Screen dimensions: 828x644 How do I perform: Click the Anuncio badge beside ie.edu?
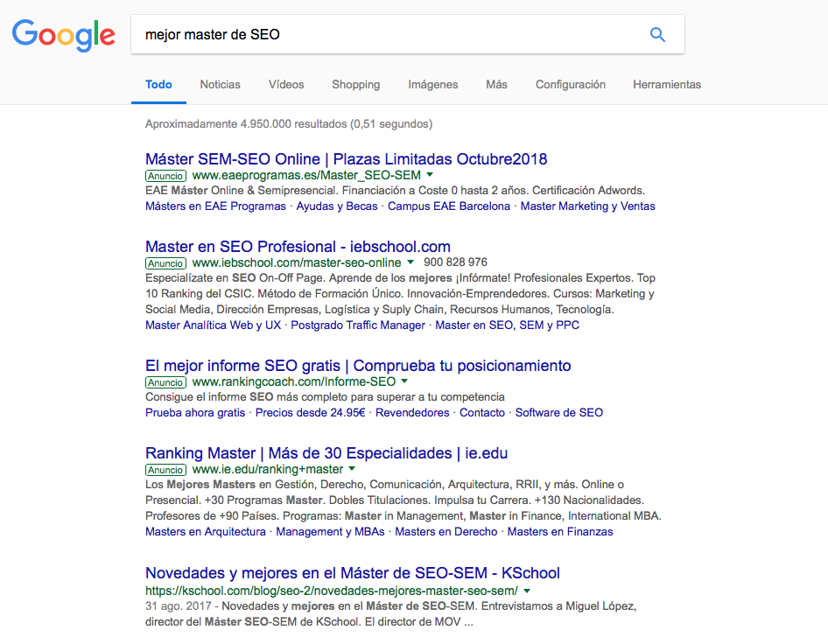[165, 471]
